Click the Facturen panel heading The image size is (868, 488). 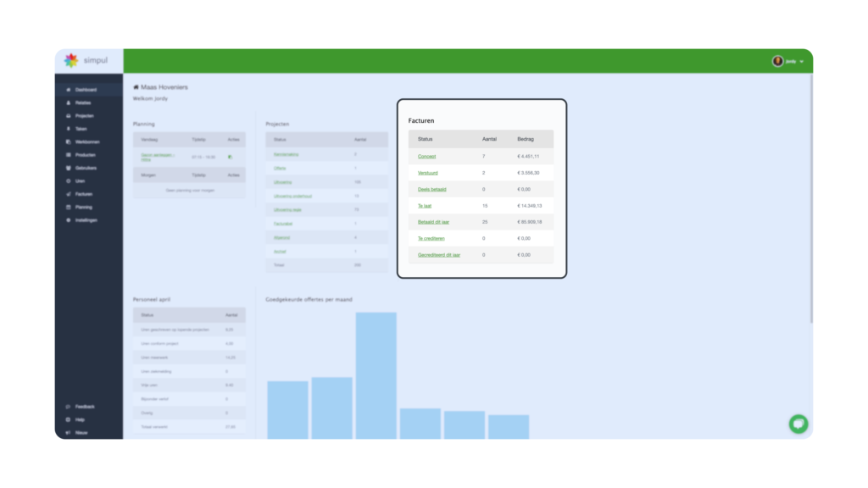(x=421, y=120)
